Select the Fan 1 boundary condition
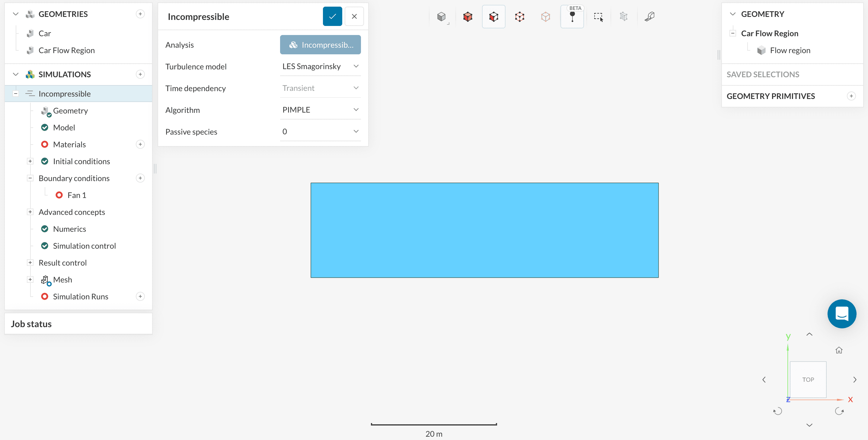The image size is (868, 440). [x=77, y=195]
